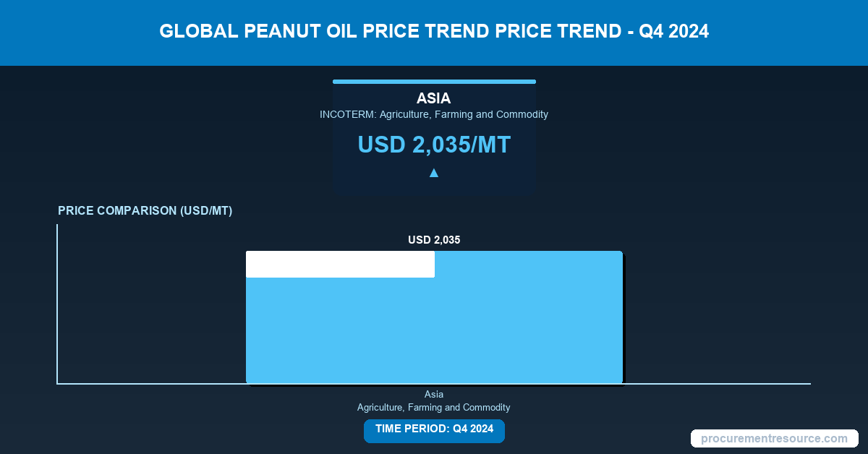
Task: Click the INCOTERM description line
Action: (434, 114)
